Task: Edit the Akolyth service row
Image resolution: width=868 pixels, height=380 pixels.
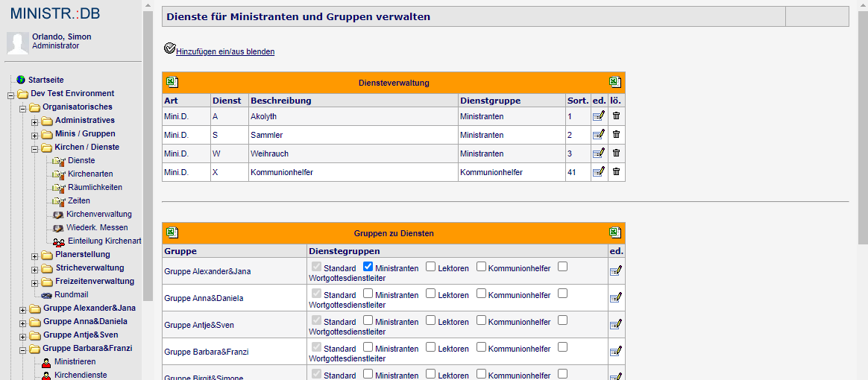Action: [x=598, y=116]
